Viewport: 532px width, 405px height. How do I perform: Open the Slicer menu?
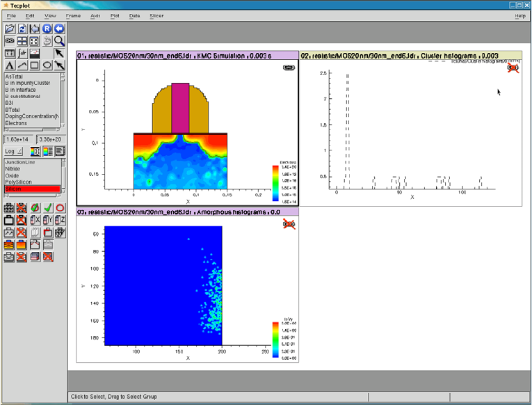156,15
